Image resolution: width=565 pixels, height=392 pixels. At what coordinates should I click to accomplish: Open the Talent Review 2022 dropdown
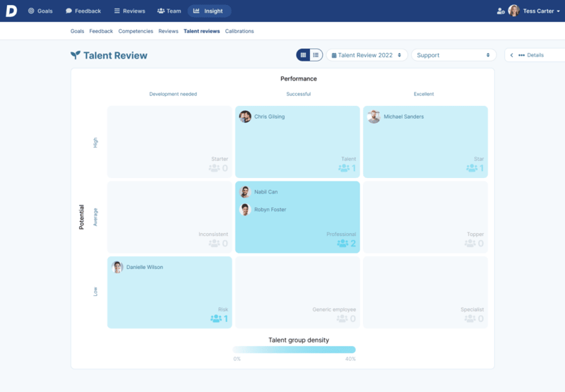(367, 55)
